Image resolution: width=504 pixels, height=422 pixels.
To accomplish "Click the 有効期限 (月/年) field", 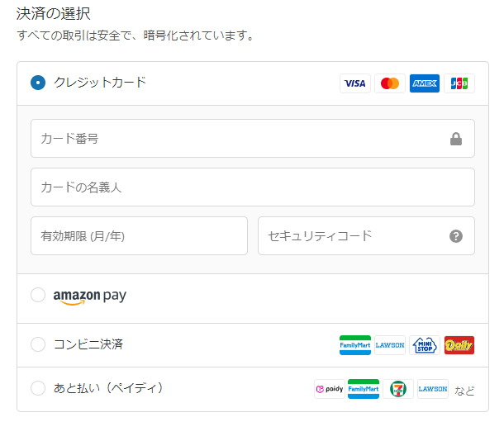I will click(139, 235).
